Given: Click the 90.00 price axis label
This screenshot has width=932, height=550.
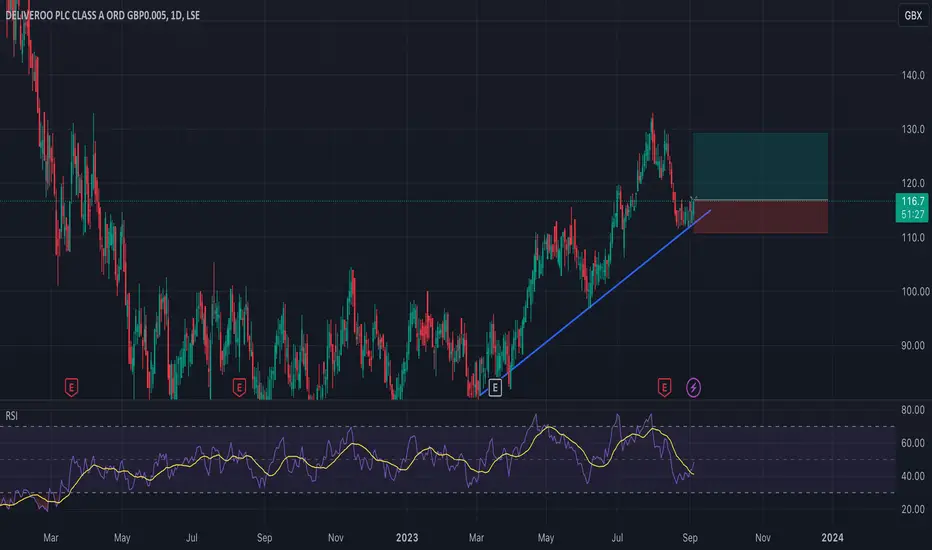Looking at the screenshot, I should tap(913, 345).
